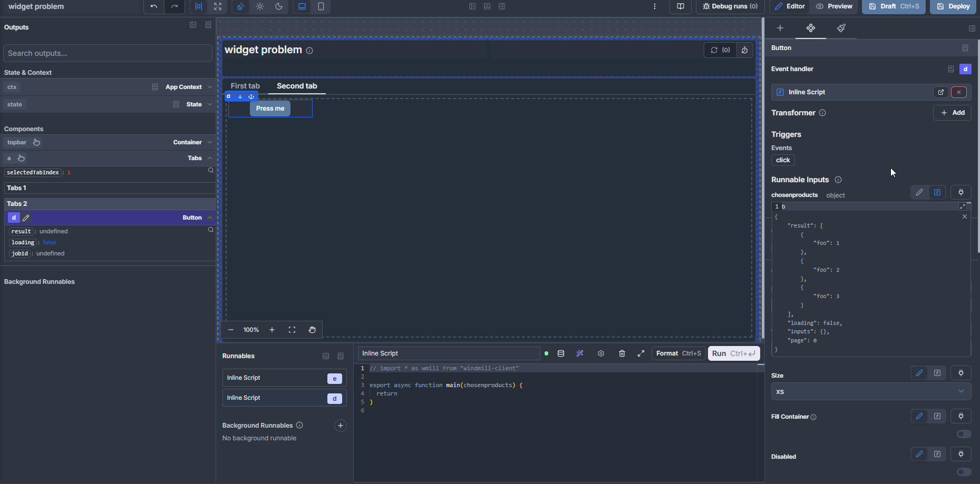
Task: Click the Inline Script name field
Action: 449,353
